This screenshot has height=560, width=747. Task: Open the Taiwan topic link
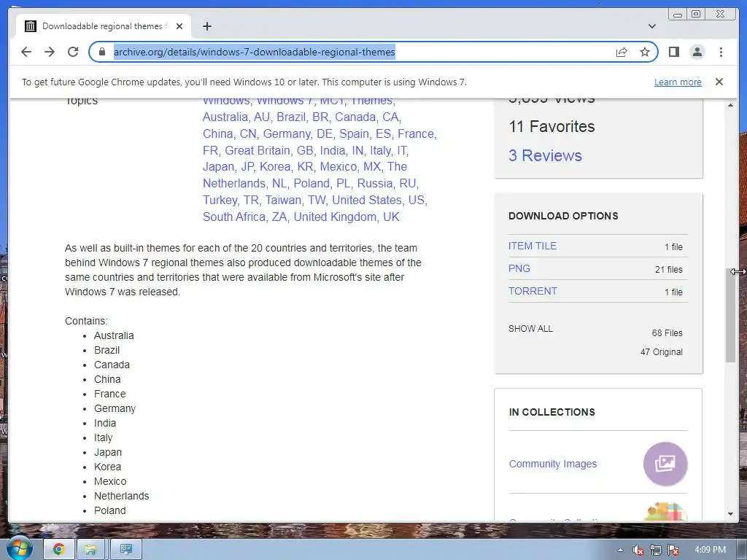[x=283, y=200]
